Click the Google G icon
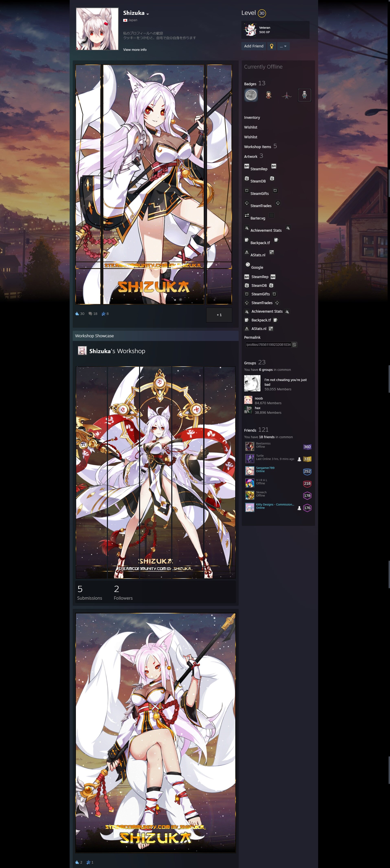The height and width of the screenshot is (868, 390). pyautogui.click(x=248, y=264)
